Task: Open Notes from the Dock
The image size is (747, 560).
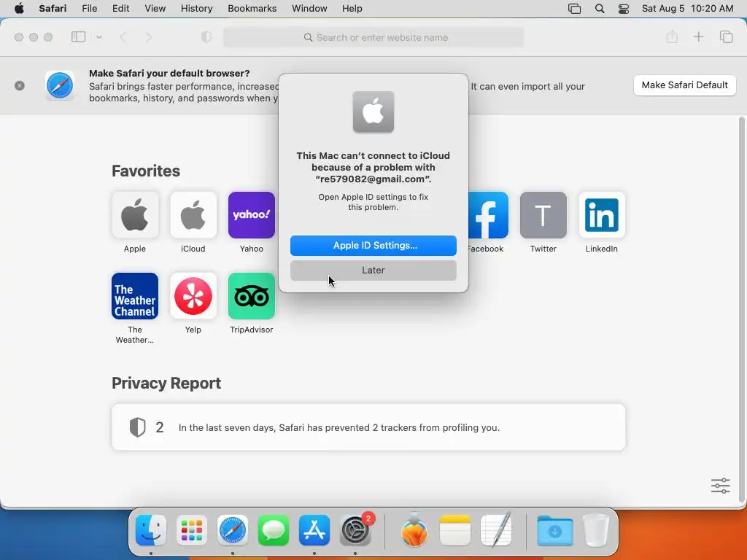Action: pyautogui.click(x=455, y=530)
